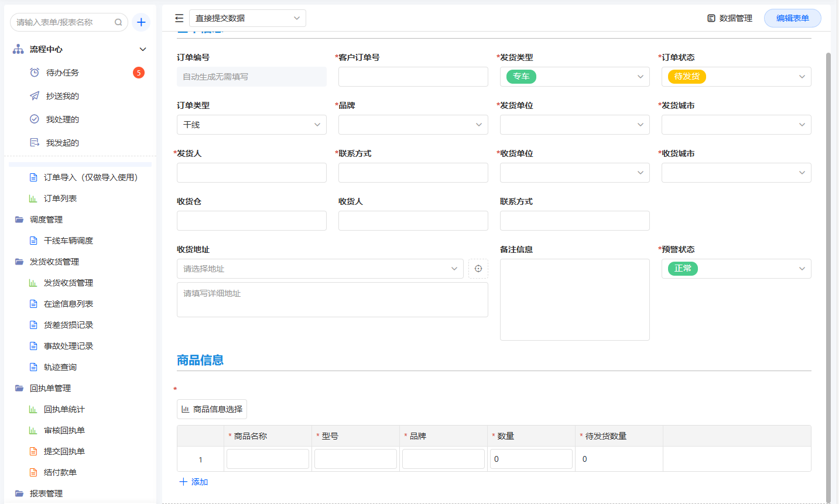839x504 pixels.
Task: Click the 5 unread badge on 待办任务
Action: coord(139,73)
